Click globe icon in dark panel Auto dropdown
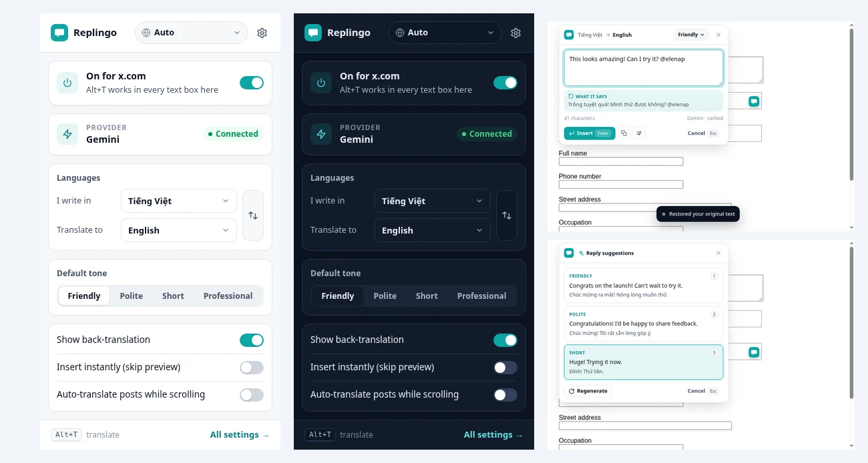Image resolution: width=868 pixels, height=463 pixels. (x=400, y=33)
